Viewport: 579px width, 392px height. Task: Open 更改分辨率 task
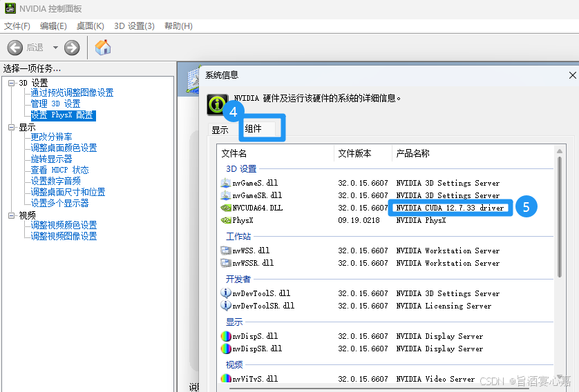pyautogui.click(x=51, y=137)
